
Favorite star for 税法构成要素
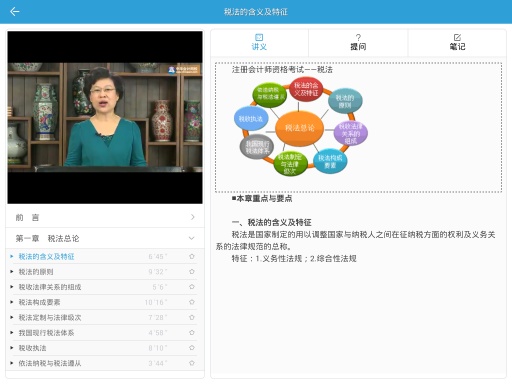[192, 302]
